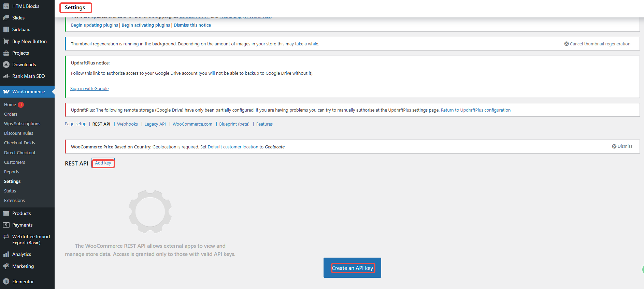
Task: Click the Add key button
Action: 103,163
